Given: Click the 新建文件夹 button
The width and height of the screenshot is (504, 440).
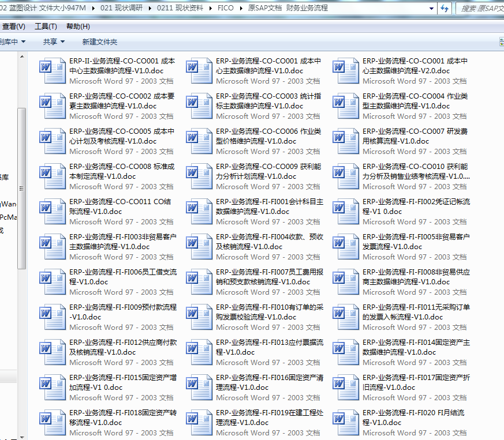Looking at the screenshot, I should (x=99, y=42).
